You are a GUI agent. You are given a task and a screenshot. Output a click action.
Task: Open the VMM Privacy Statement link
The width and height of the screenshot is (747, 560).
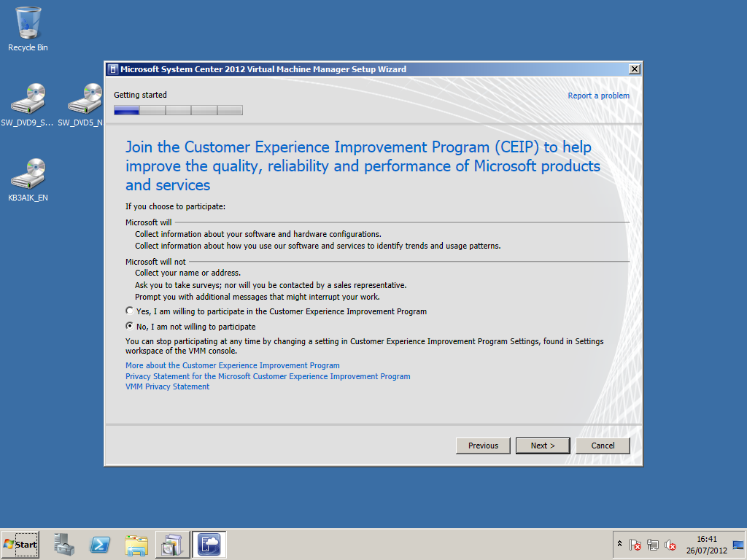[167, 386]
